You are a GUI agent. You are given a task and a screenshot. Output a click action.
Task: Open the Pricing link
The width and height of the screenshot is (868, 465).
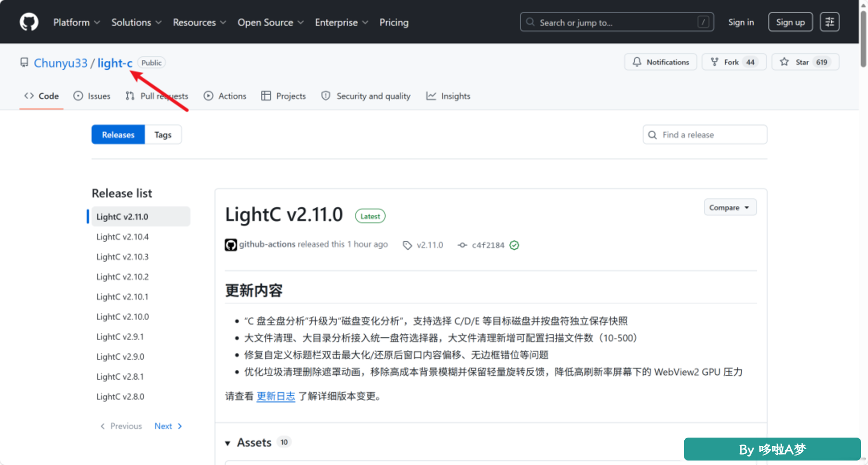[x=394, y=22]
